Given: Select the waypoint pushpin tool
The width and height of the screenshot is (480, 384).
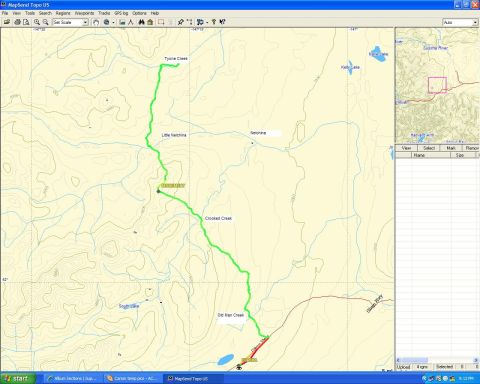Looking at the screenshot, I should [180, 22].
